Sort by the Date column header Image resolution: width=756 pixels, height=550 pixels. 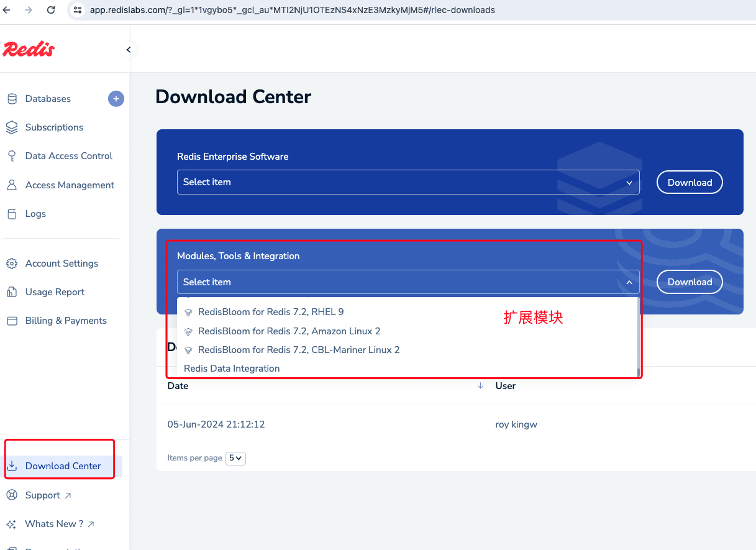click(x=178, y=386)
